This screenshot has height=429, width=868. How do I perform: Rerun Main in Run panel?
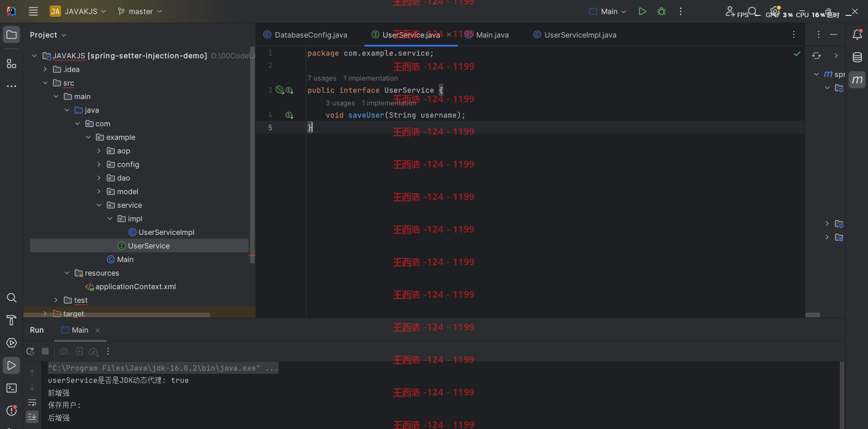[30, 351]
